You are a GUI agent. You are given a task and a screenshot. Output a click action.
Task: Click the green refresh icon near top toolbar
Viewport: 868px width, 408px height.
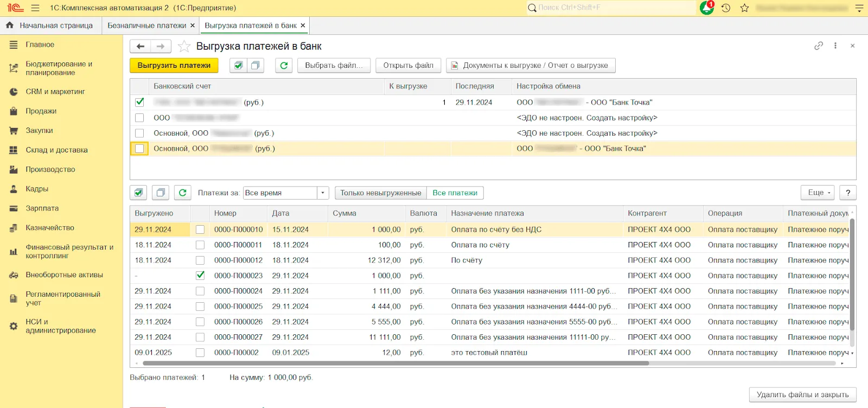click(x=283, y=66)
